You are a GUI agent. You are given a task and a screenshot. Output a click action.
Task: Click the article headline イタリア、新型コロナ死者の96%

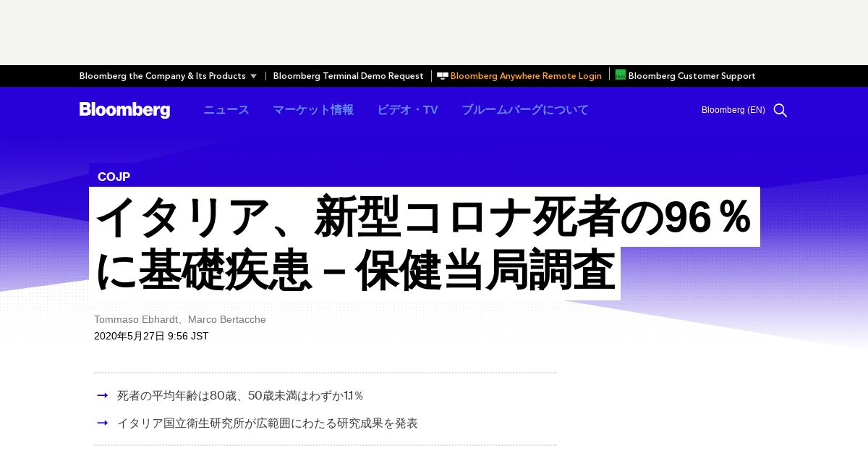pos(425,216)
